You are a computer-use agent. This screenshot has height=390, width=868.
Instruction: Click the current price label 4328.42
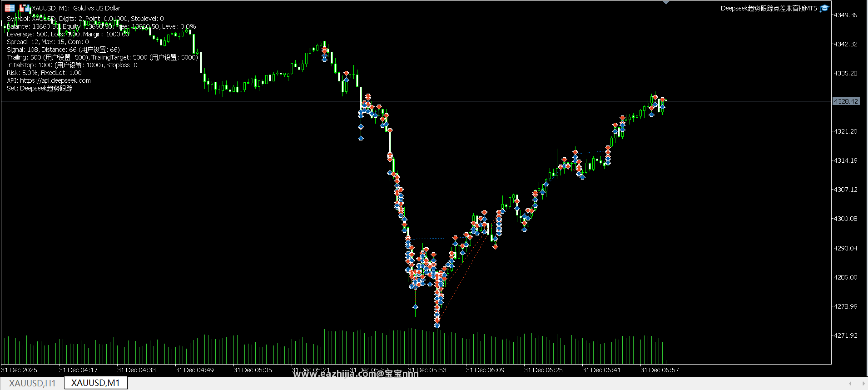point(846,101)
